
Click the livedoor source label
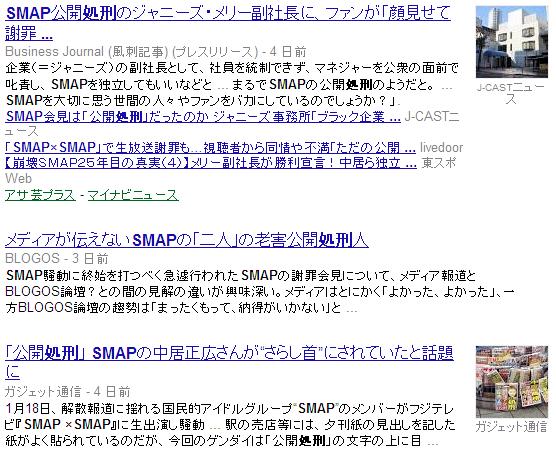(441, 147)
